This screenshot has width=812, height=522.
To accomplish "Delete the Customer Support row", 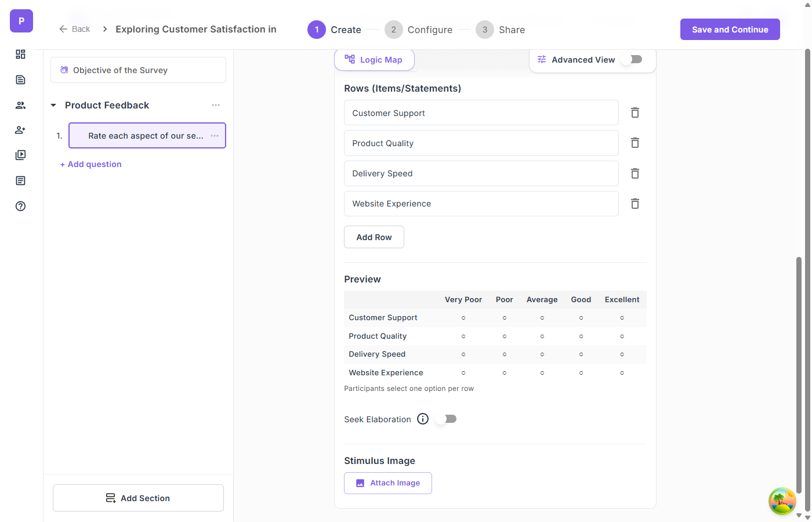I will tap(635, 113).
